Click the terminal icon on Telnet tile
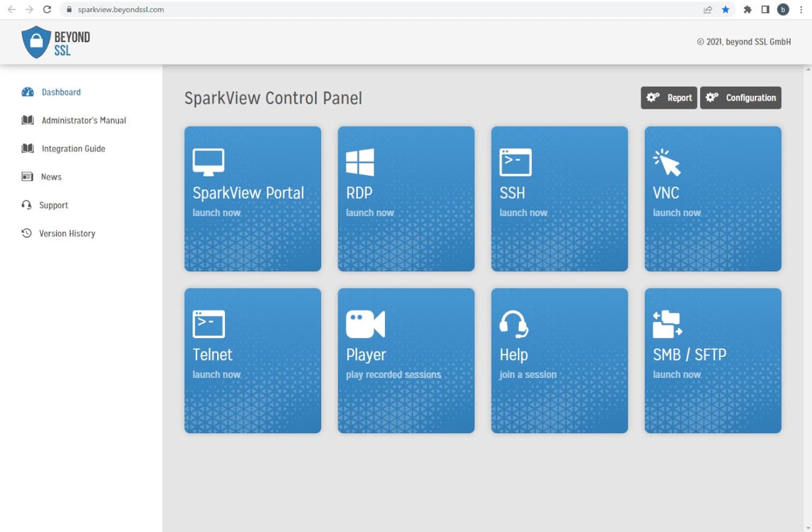 tap(209, 324)
